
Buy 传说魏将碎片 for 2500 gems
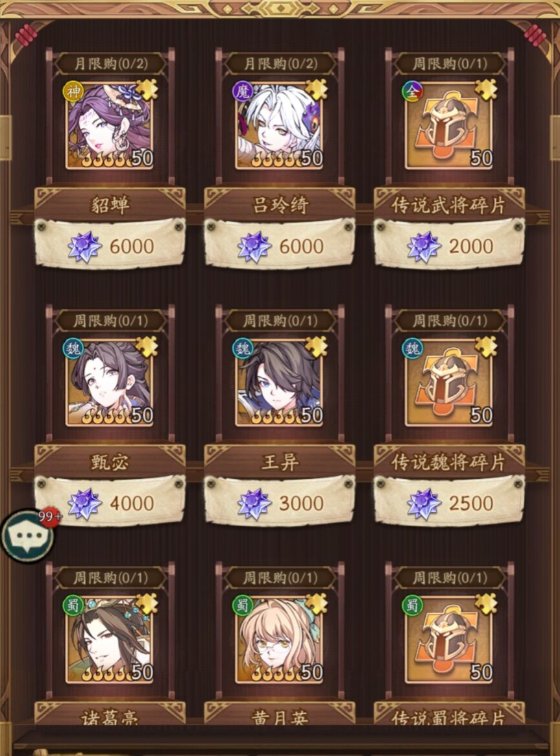pyautogui.click(x=449, y=500)
